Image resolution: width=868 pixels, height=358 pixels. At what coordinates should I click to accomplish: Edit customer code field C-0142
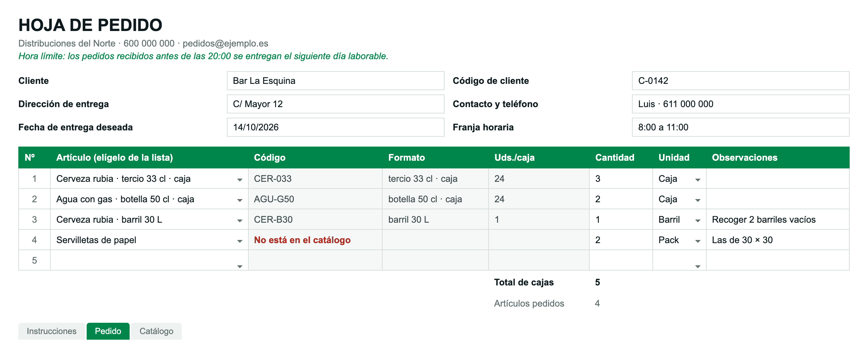tap(740, 81)
